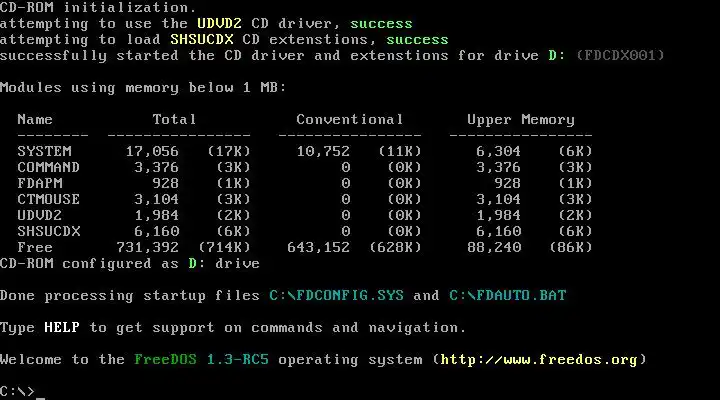720x400 pixels.
Task: Click the 6,304 upper memory value
Action: [498, 152]
